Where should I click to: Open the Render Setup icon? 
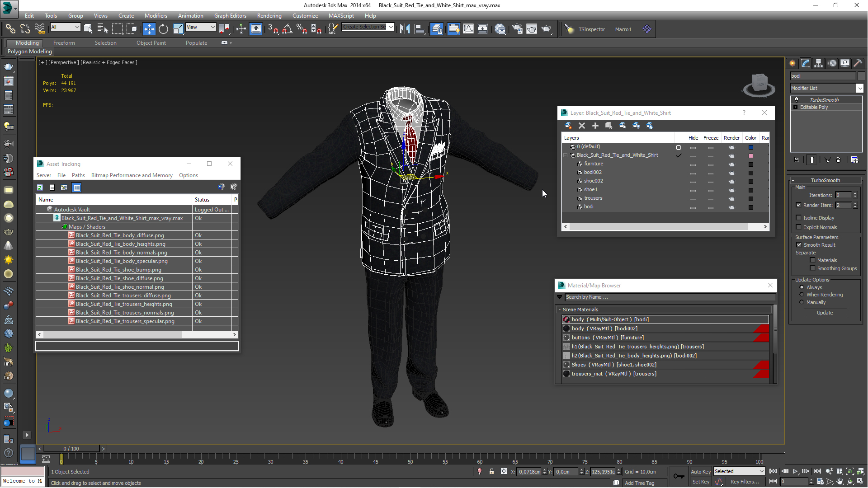[517, 29]
